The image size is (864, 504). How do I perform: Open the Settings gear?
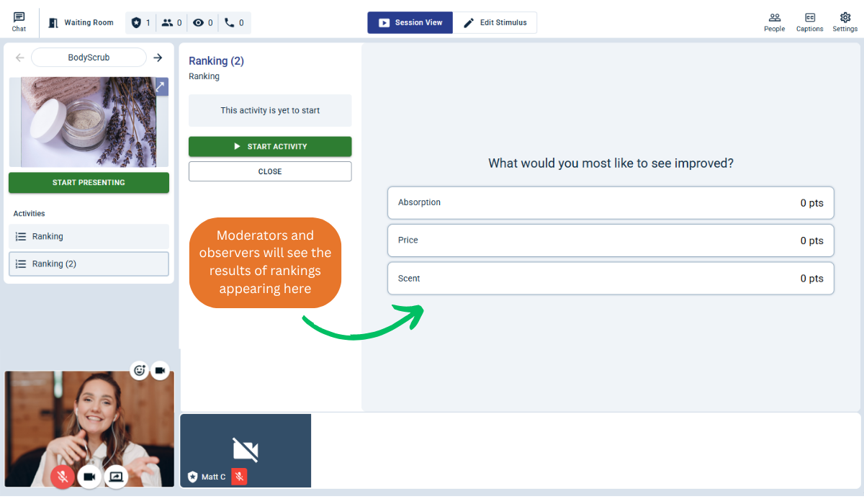pyautogui.click(x=845, y=22)
